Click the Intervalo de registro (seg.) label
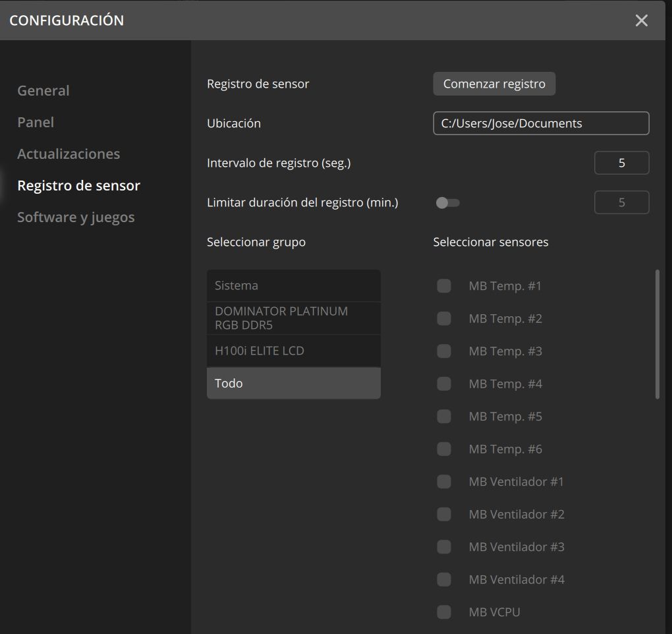 pos(279,163)
